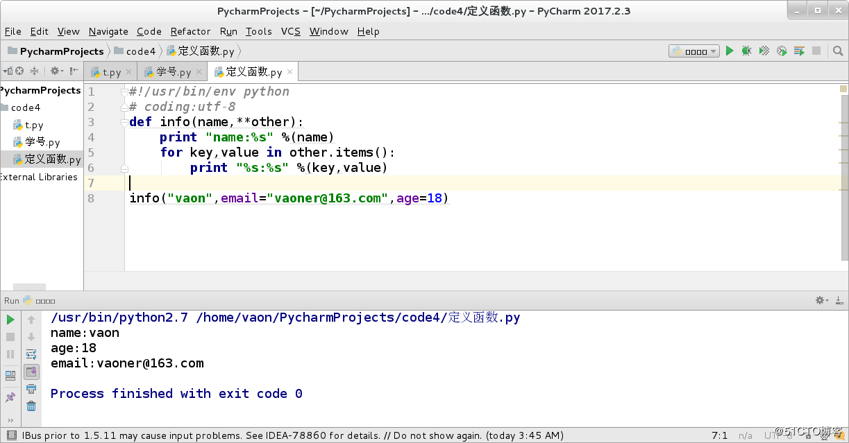Open Search Everywhere magnifier icon

[838, 51]
